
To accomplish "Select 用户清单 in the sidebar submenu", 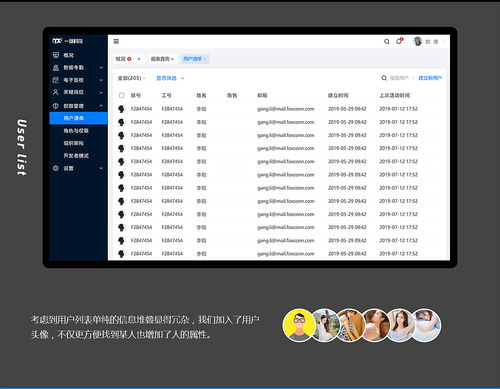I will click(79, 118).
